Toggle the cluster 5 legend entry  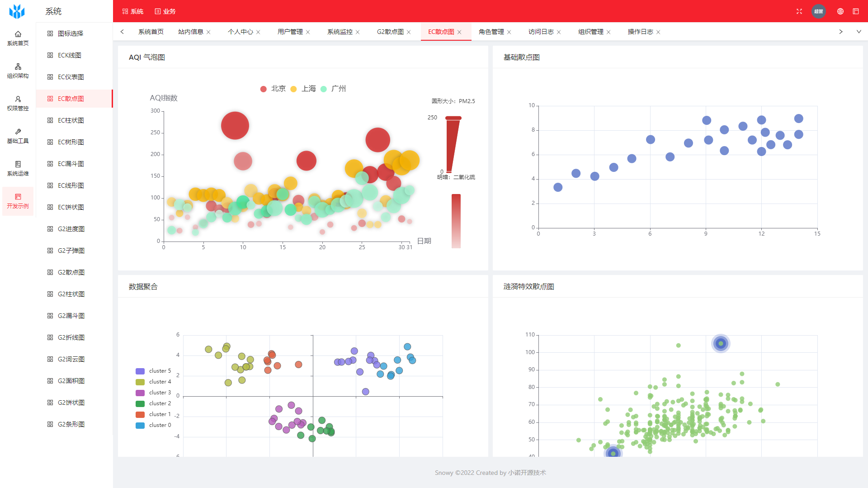coord(154,371)
